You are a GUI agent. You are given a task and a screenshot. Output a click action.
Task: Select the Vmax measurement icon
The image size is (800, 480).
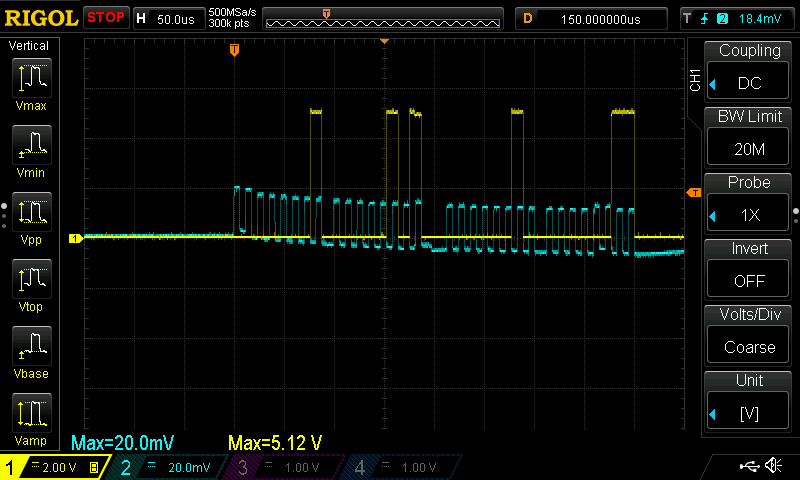coord(32,78)
